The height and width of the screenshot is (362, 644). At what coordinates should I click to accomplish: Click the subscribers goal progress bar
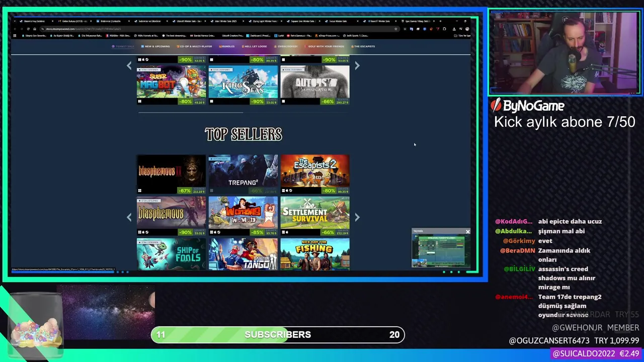pos(278,334)
